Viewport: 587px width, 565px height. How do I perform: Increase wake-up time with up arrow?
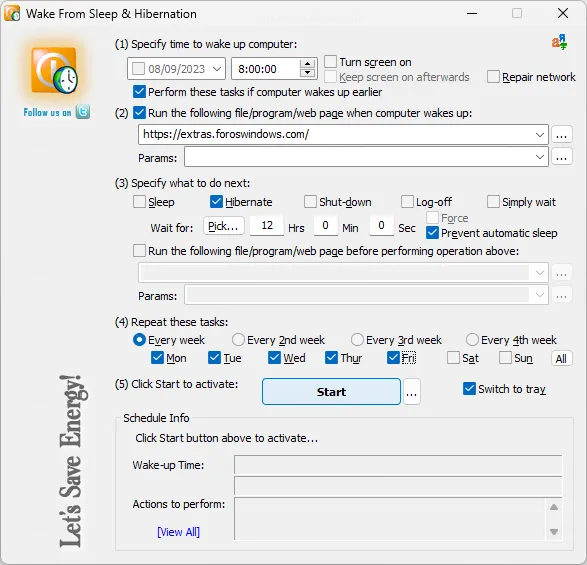coord(307,64)
